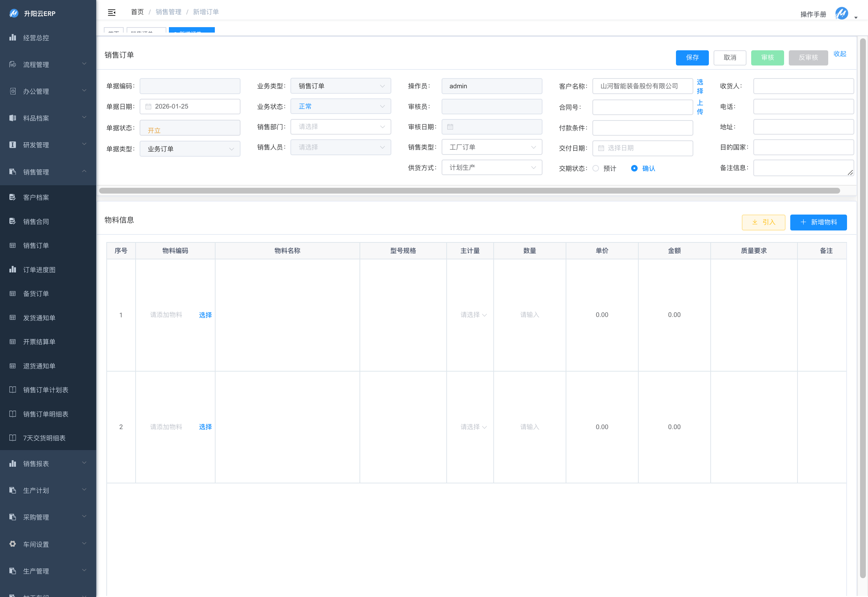Viewport: 868px width, 597px height.
Task: Select the 确认 radio button
Action: 634,168
